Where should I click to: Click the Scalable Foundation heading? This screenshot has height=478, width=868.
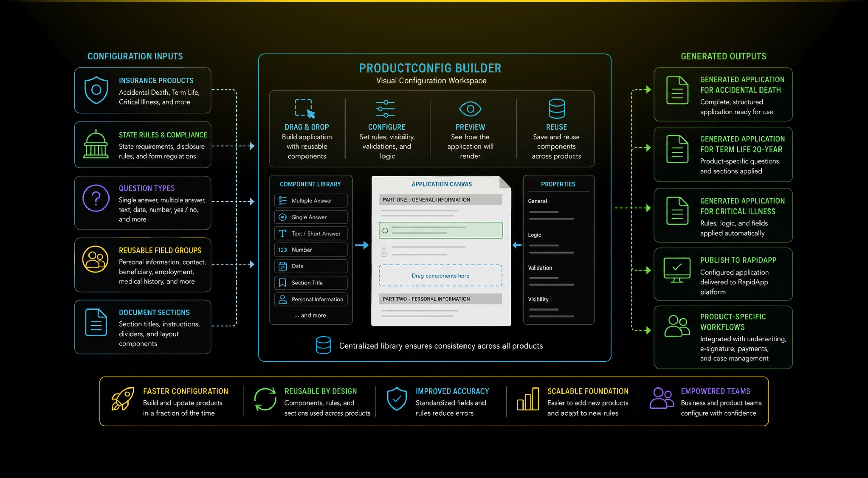click(x=588, y=391)
